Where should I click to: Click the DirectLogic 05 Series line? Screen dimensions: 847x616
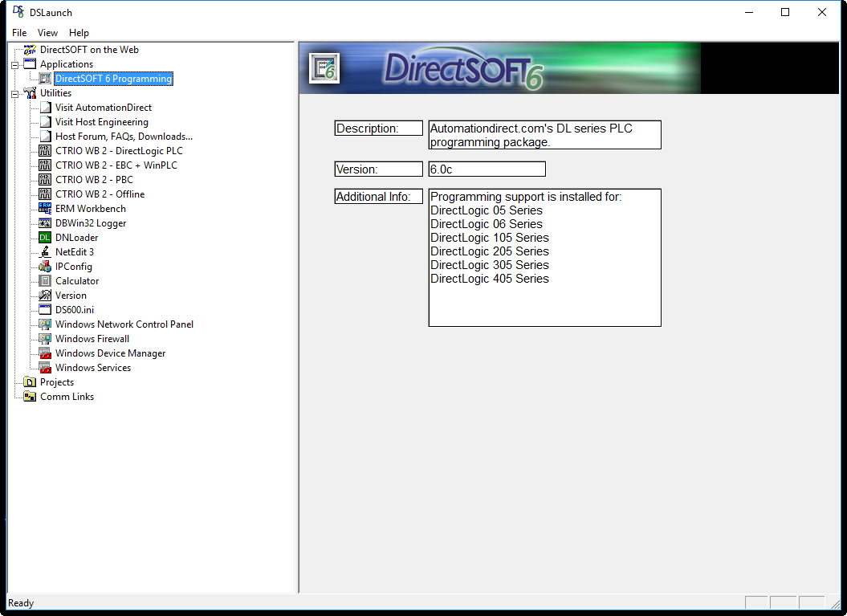click(x=487, y=210)
